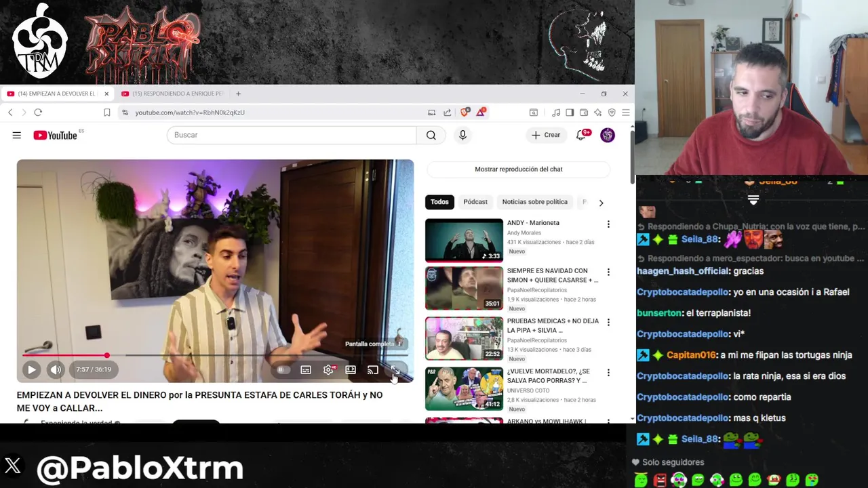The height and width of the screenshot is (488, 868).
Task: Start voice search with the microphone
Action: click(x=462, y=135)
